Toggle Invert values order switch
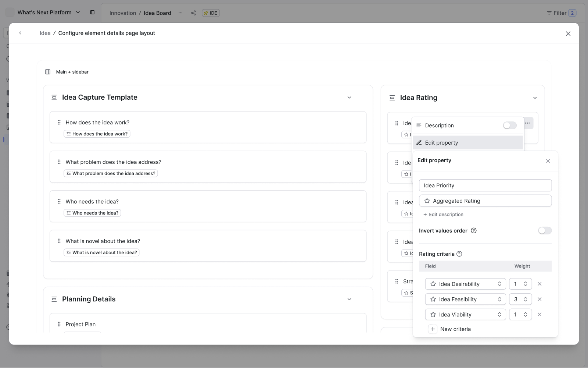Image resolution: width=588 pixels, height=368 pixels. click(545, 231)
